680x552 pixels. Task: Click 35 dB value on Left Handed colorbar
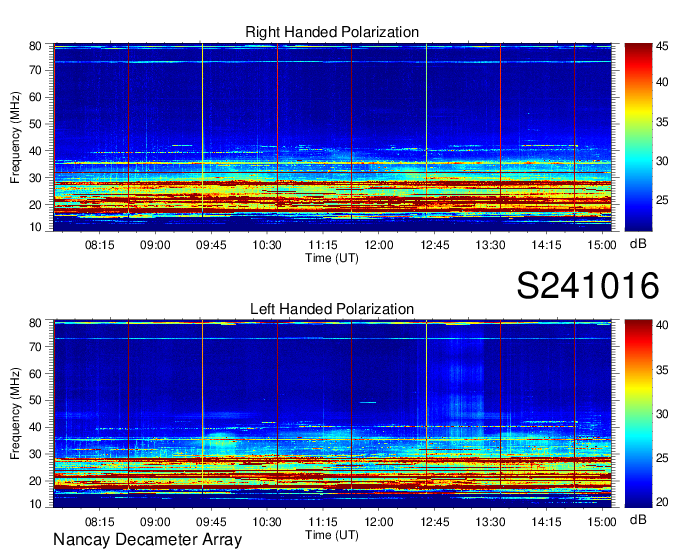coord(662,370)
